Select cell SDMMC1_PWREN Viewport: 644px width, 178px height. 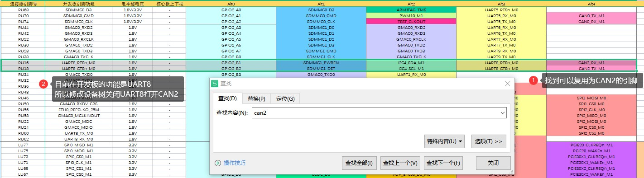click(x=321, y=63)
